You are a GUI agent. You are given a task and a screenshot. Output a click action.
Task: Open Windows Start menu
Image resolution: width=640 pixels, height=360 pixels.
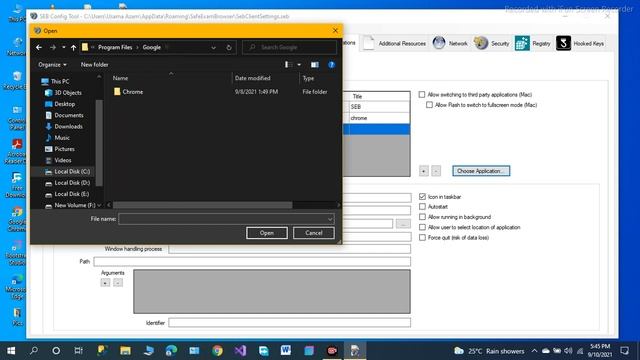pyautogui.click(x=11, y=351)
